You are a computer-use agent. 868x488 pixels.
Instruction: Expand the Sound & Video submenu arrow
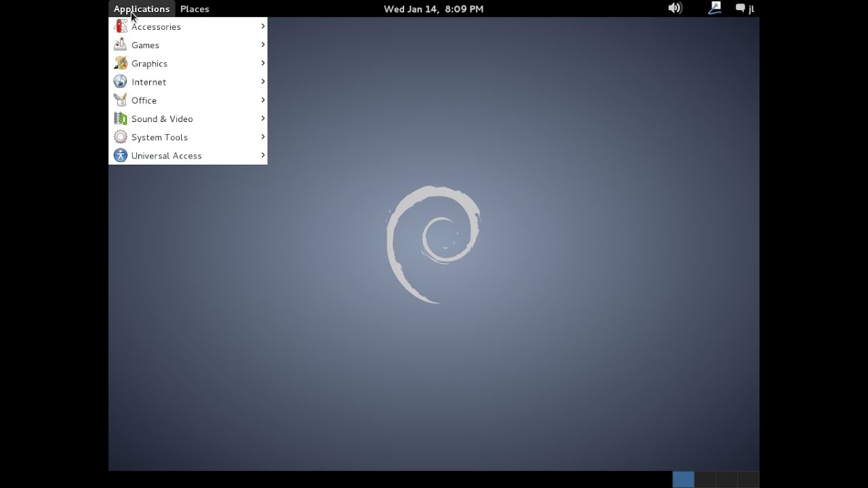(x=262, y=119)
